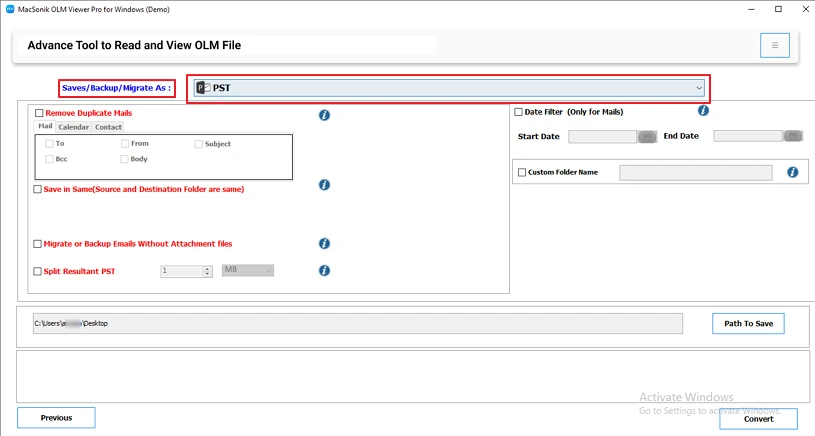Click info icon beside Custom Folder Name
The width and height of the screenshot is (815, 436).
point(793,172)
